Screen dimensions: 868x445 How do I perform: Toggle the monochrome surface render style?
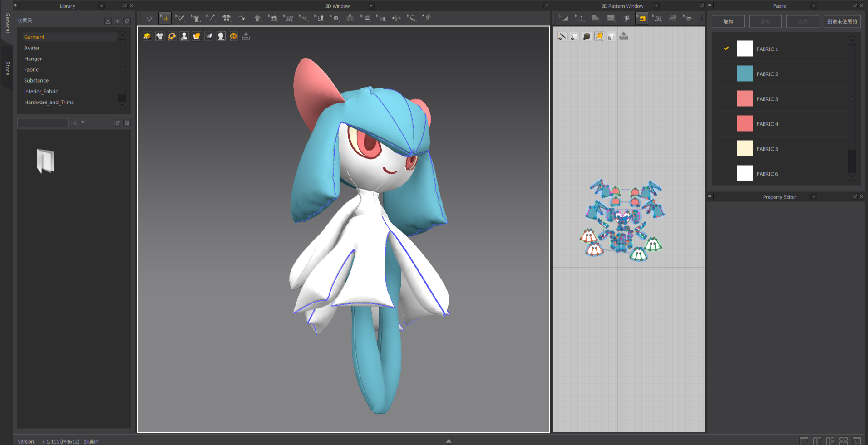pyautogui.click(x=208, y=36)
